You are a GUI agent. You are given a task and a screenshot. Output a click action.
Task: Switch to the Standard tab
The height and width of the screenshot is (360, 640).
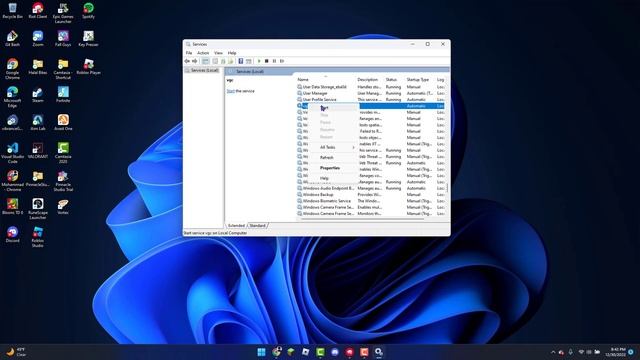point(257,225)
